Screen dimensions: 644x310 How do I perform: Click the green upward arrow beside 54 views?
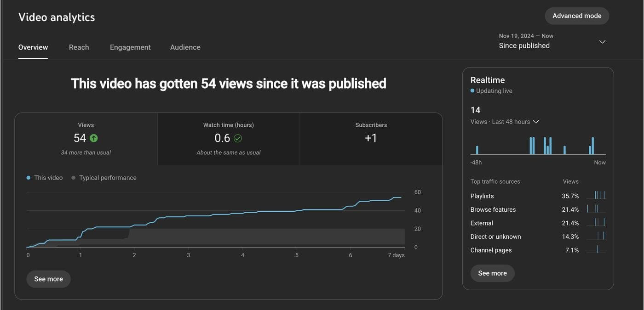(x=93, y=137)
